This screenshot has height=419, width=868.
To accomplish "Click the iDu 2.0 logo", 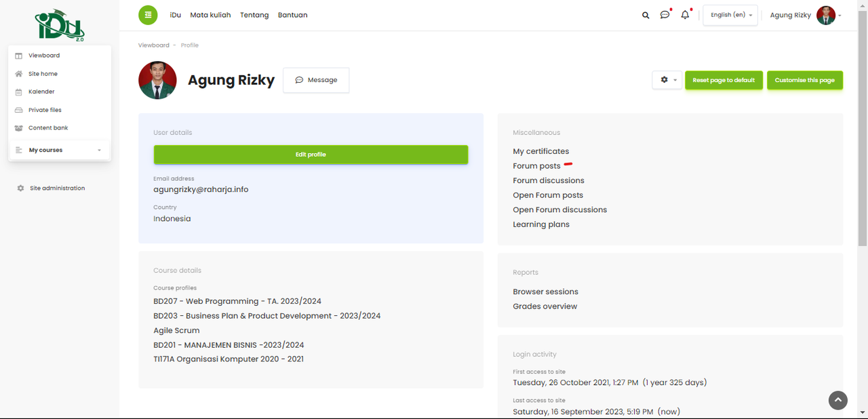I will coord(60,26).
